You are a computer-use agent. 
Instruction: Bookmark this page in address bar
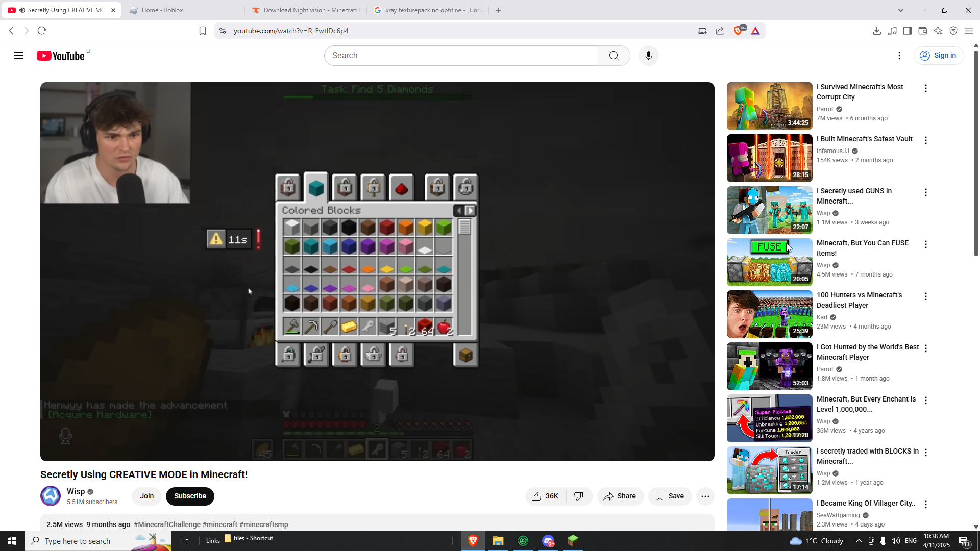[203, 31]
